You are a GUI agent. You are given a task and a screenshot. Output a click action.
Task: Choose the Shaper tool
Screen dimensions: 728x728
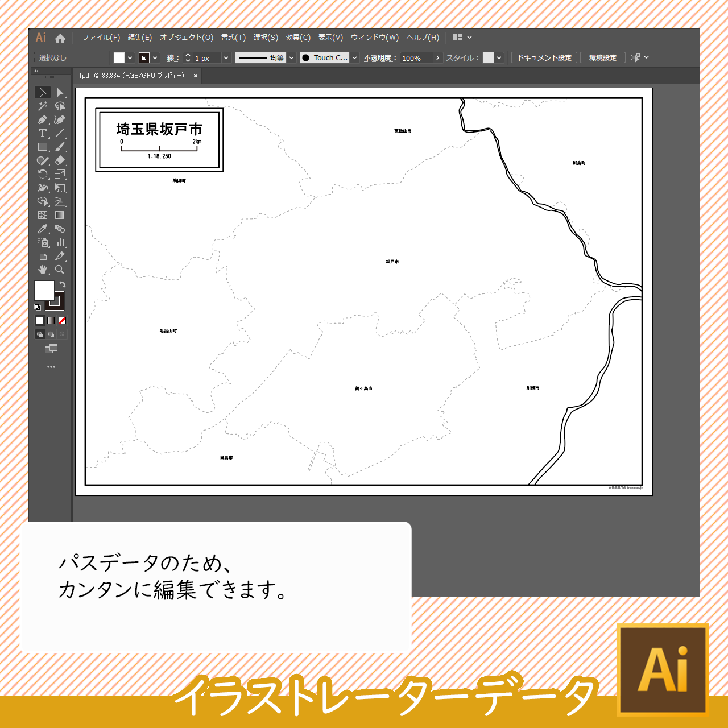point(43,160)
